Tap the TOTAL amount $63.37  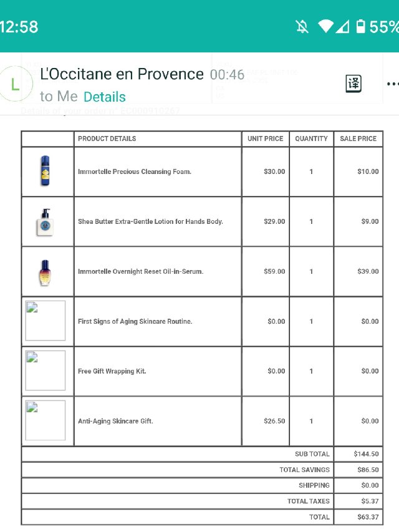click(366, 517)
